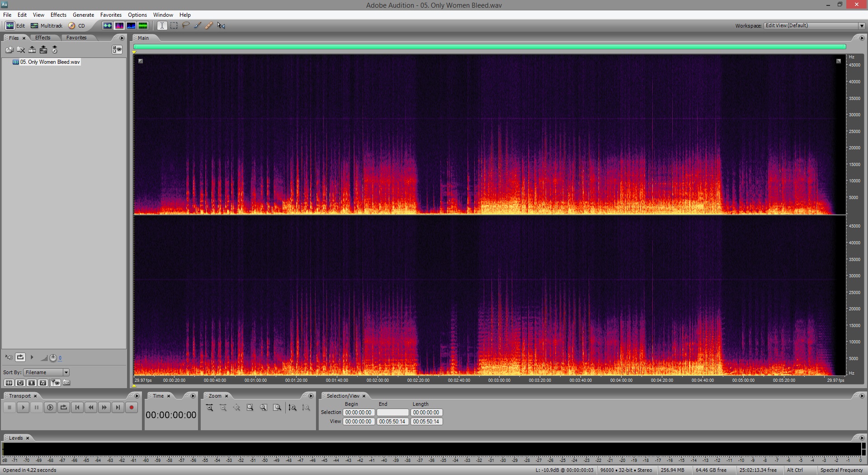Switch to the Effects panel tab
The height and width of the screenshot is (475, 868).
[x=43, y=38]
